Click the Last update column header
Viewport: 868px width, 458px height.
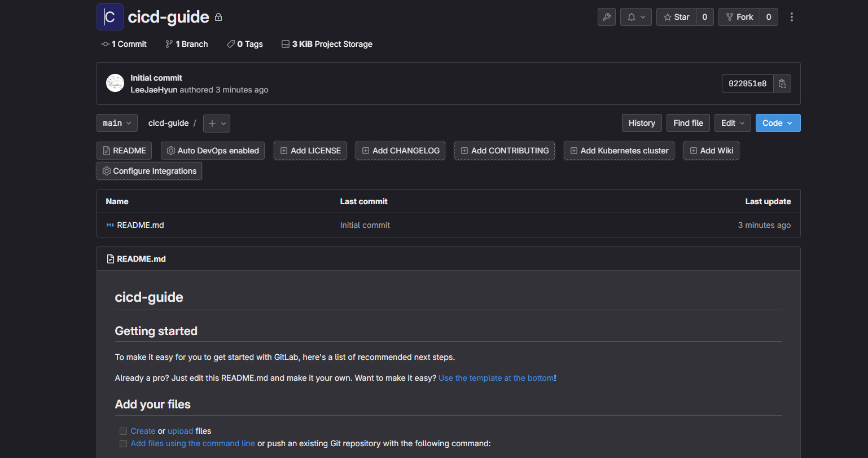[x=768, y=201]
